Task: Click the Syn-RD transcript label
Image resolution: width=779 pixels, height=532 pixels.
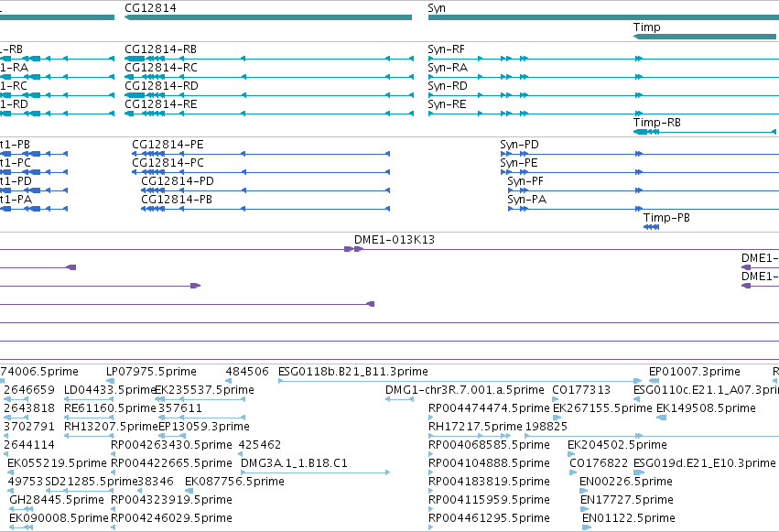Action: click(448, 86)
